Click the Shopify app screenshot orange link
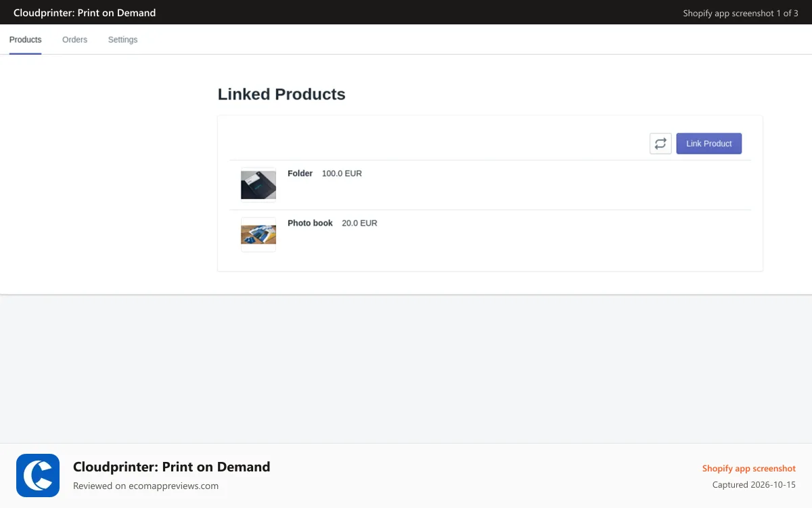This screenshot has width=812, height=508. click(x=748, y=469)
